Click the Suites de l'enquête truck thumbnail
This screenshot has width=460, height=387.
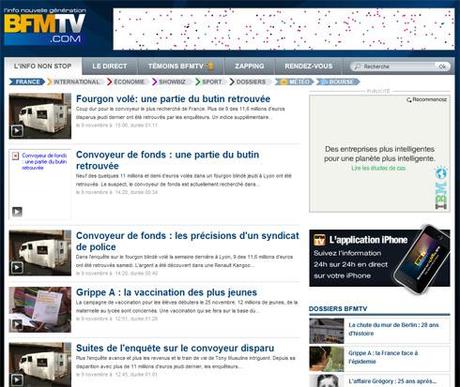coord(40,365)
